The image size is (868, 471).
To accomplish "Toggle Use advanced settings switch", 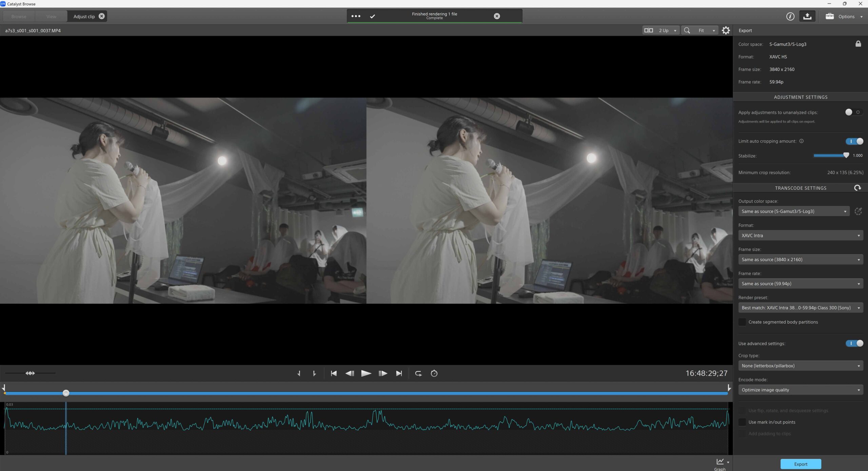I will [x=854, y=343].
